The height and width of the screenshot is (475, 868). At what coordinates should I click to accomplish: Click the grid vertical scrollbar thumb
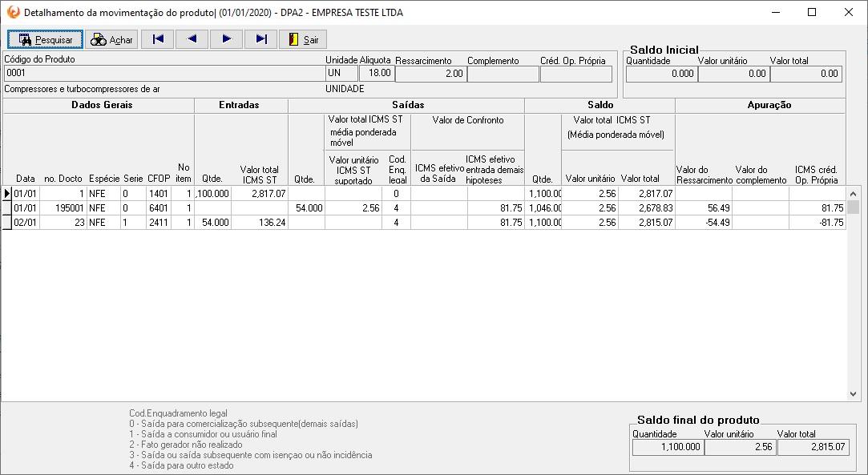click(853, 207)
